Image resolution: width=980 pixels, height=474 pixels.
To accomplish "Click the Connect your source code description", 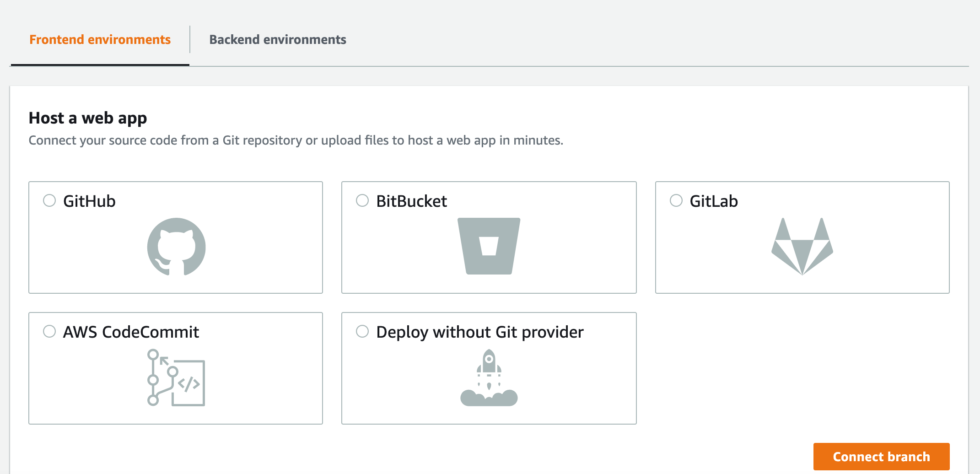I will pyautogui.click(x=296, y=140).
